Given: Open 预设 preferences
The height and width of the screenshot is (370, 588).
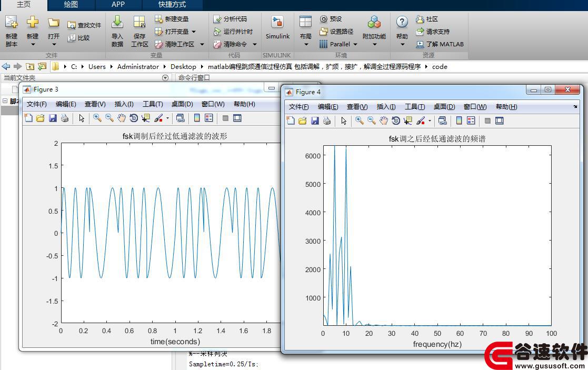Looking at the screenshot, I should pyautogui.click(x=331, y=19).
